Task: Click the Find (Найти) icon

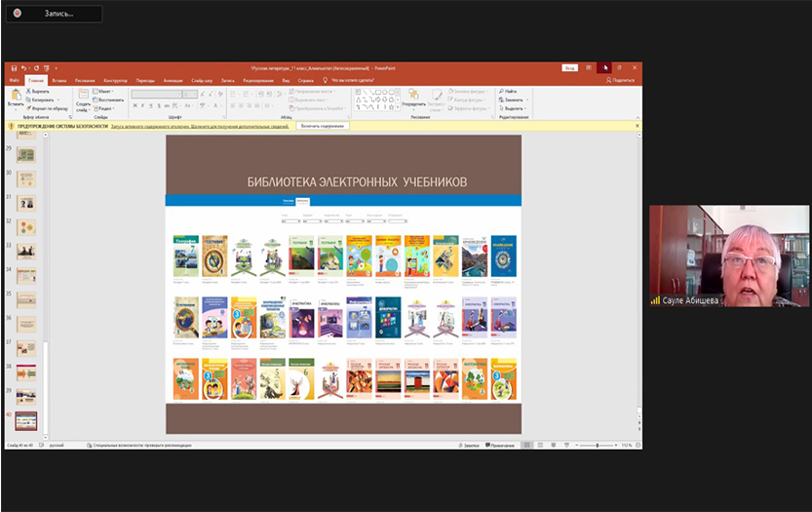Action: [501, 91]
